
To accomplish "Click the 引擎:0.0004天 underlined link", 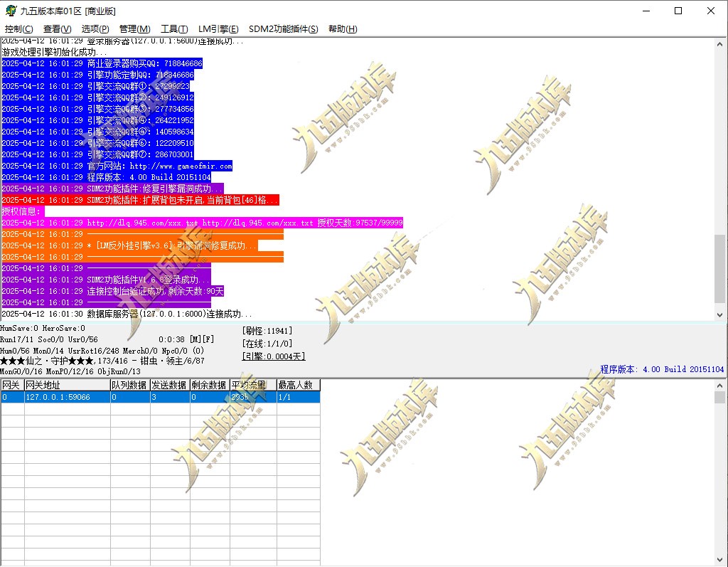I will [x=274, y=356].
